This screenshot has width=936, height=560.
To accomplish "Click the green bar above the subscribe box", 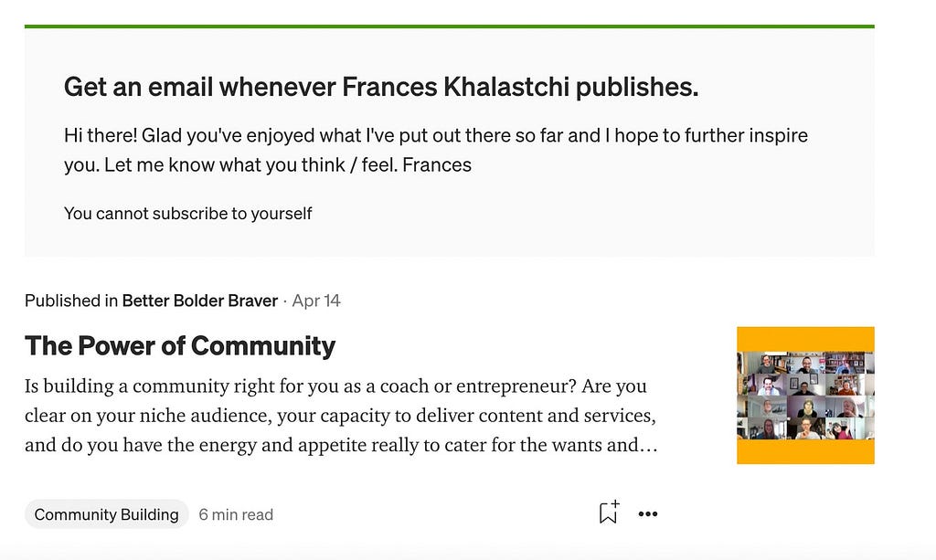I will point(450,26).
